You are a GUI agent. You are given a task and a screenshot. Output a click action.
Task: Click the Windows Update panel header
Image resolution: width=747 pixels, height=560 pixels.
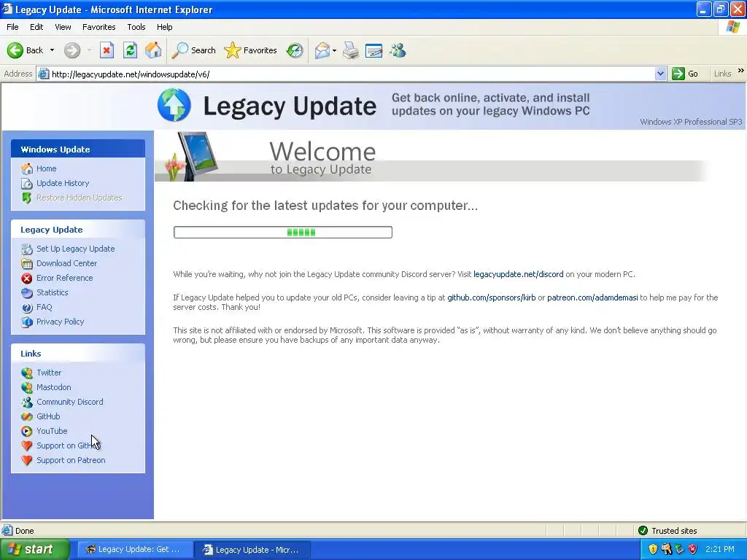(x=78, y=149)
